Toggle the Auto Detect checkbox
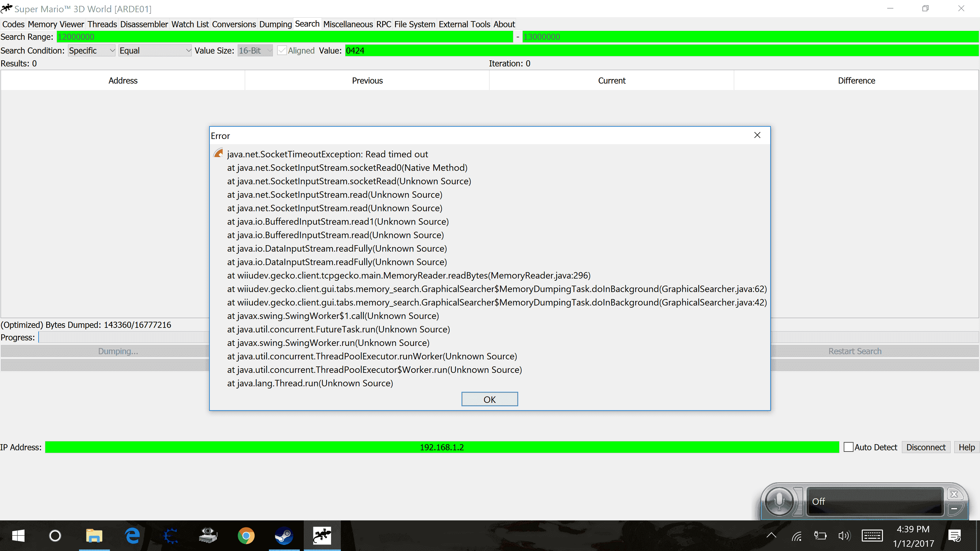980x551 pixels. click(848, 447)
